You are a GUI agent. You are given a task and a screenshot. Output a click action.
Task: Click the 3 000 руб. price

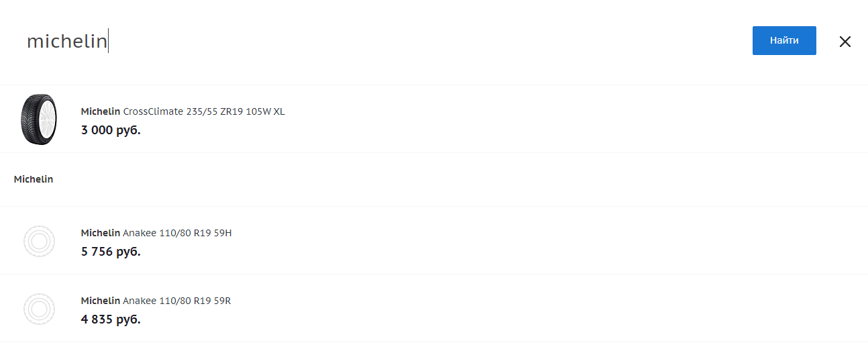click(x=111, y=130)
